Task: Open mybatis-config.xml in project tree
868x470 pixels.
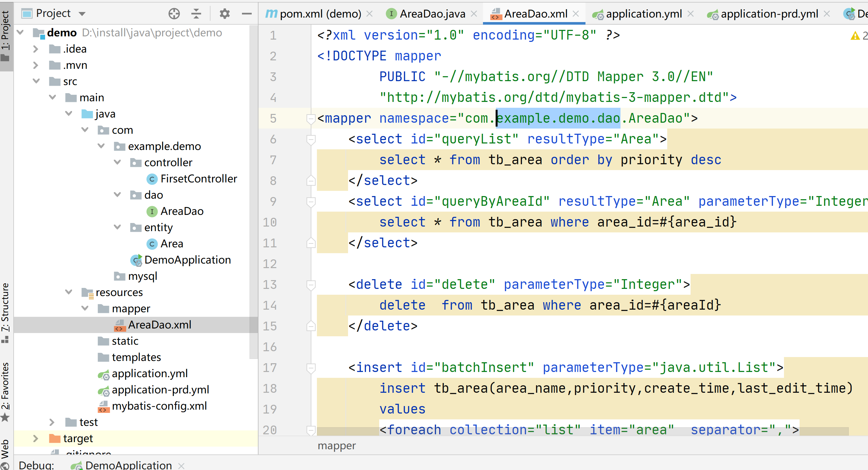Action: click(159, 406)
